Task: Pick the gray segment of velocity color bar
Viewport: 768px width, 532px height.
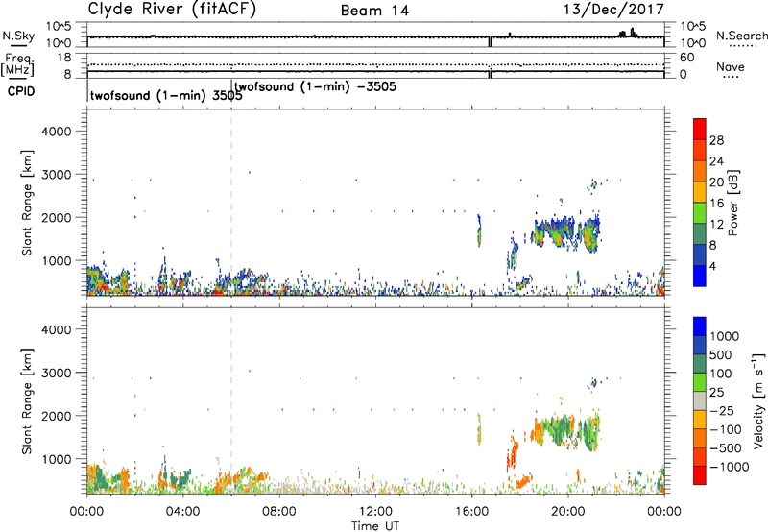Action: click(x=700, y=400)
